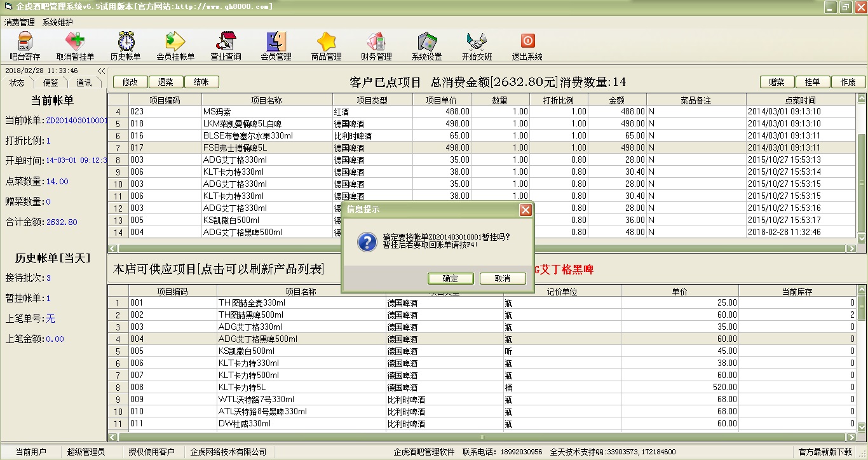Click the 超级管理员 status bar entry
The height and width of the screenshot is (460, 868).
(86, 452)
